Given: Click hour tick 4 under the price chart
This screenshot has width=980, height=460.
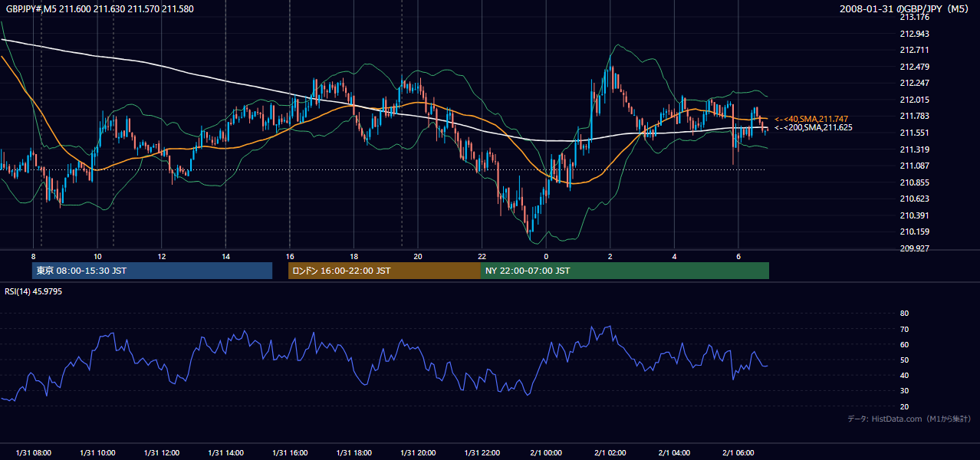Looking at the screenshot, I should coord(674,256).
